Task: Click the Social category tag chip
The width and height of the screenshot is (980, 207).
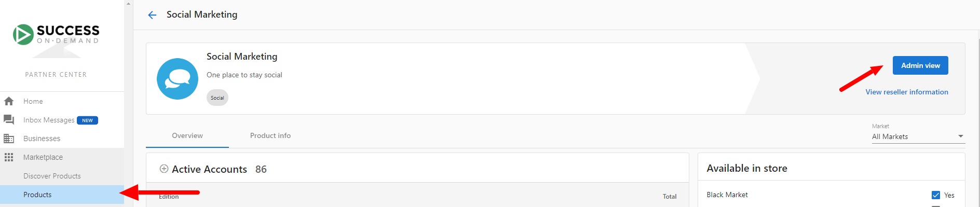Action: tap(217, 98)
